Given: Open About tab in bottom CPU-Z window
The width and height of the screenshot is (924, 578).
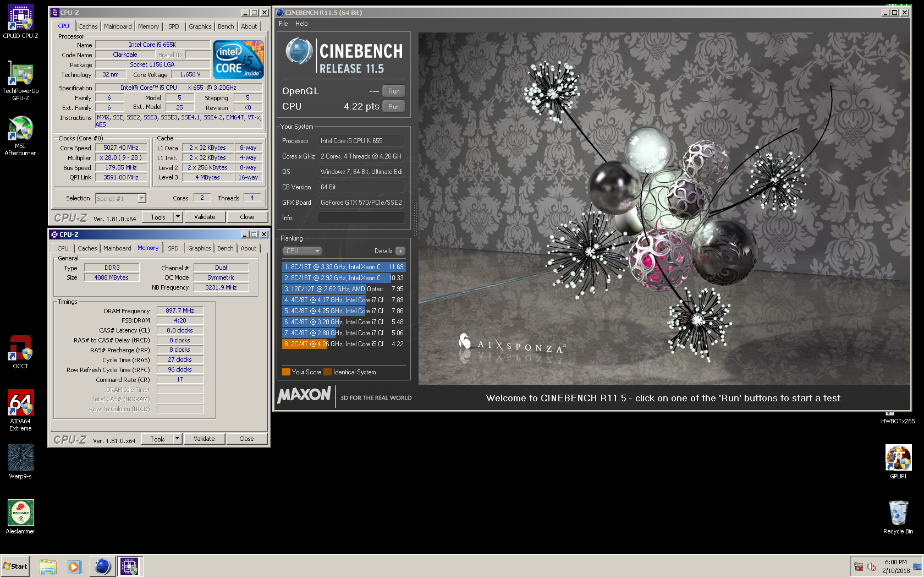Looking at the screenshot, I should (248, 248).
